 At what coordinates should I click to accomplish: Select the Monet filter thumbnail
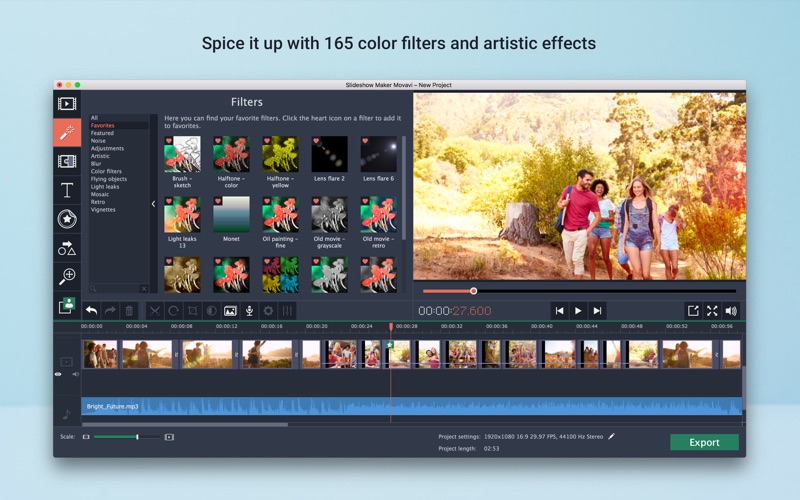(231, 214)
